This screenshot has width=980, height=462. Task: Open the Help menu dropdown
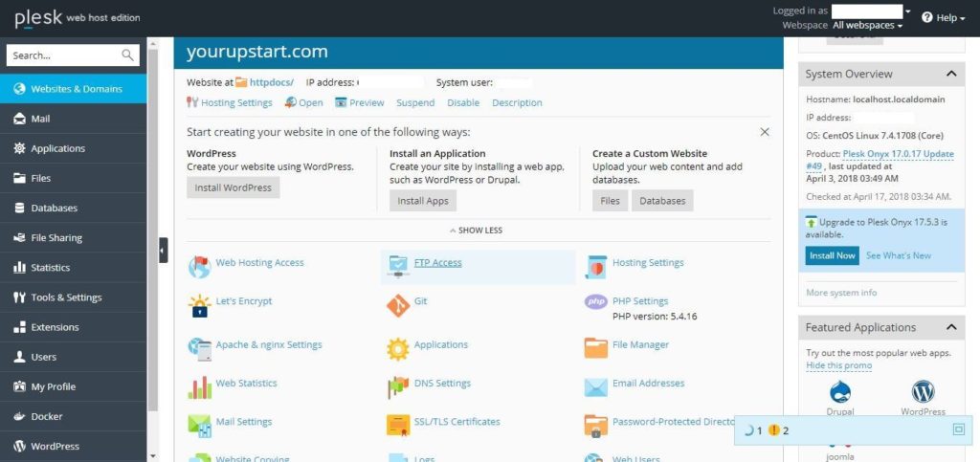pos(944,17)
